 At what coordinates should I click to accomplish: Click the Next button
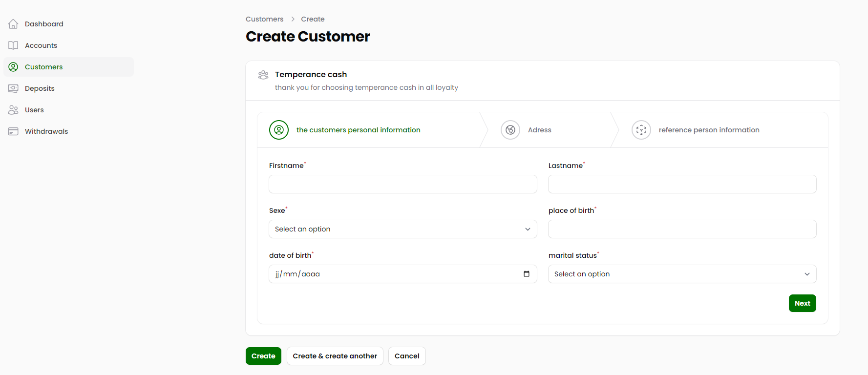click(803, 303)
